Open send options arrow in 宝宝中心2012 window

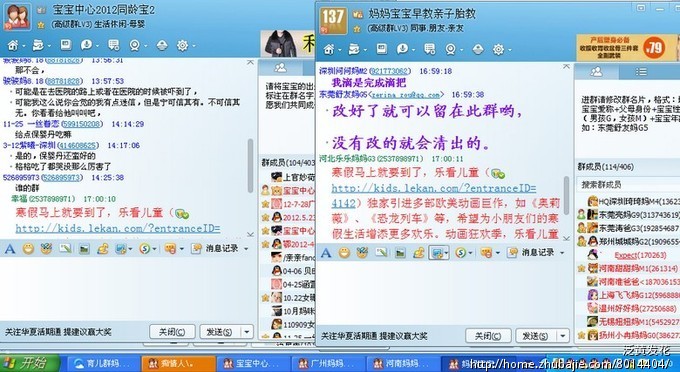tap(247, 332)
